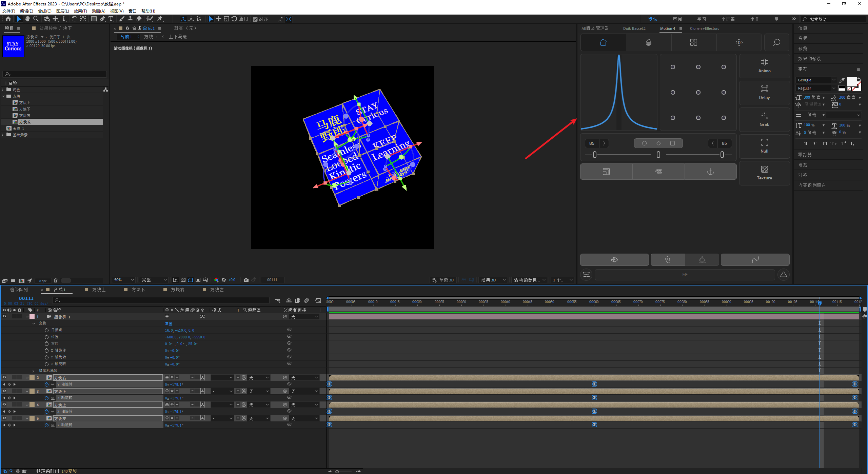Select the Pen tool
This screenshot has width=868, height=474.
point(102,19)
